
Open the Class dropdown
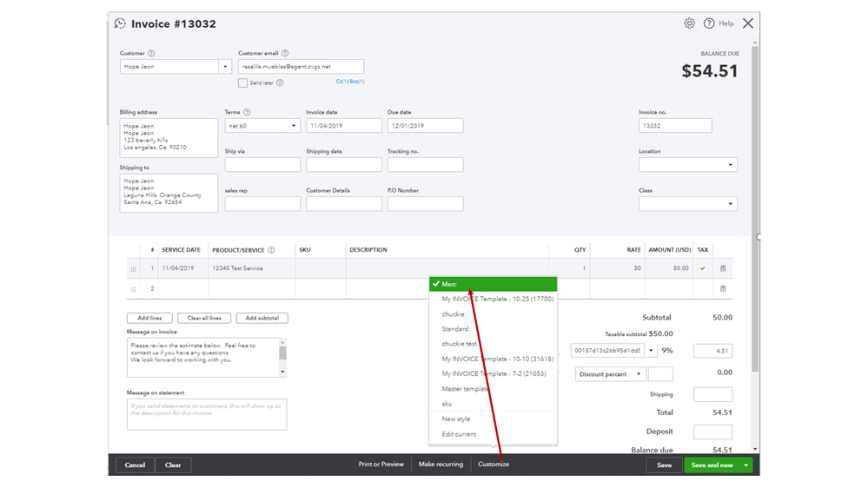(x=687, y=204)
